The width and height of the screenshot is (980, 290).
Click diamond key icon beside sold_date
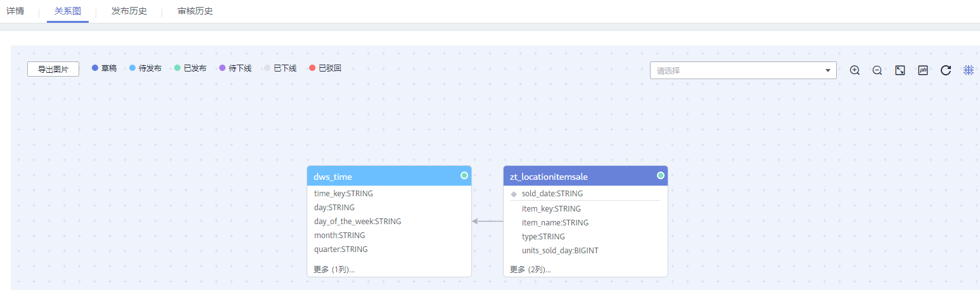click(x=514, y=194)
